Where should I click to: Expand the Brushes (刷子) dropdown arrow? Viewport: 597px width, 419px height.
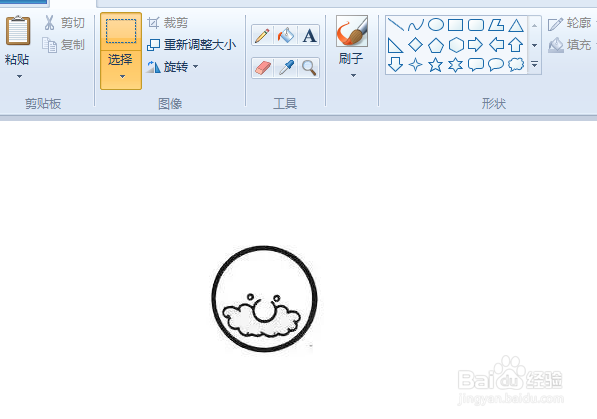coord(353,75)
